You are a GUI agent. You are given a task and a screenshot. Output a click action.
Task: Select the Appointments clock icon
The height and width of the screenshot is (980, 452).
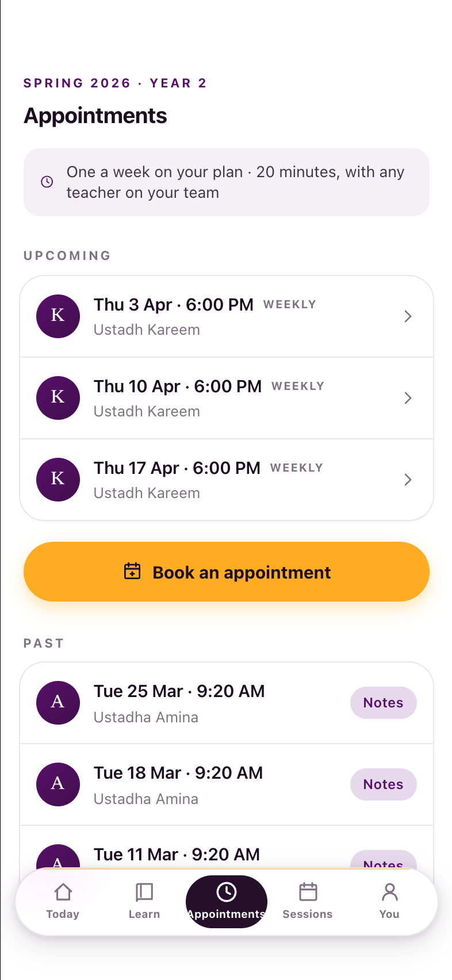point(227,892)
